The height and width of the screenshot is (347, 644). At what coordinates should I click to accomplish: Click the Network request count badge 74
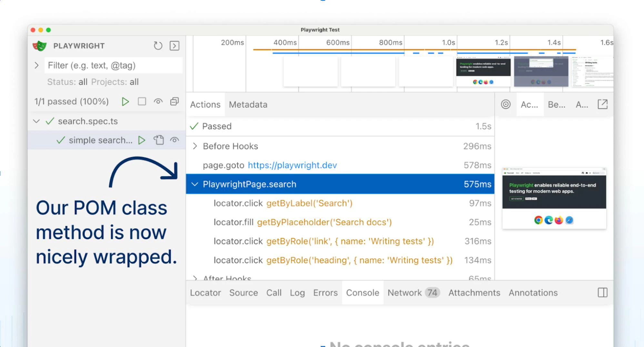tap(432, 293)
